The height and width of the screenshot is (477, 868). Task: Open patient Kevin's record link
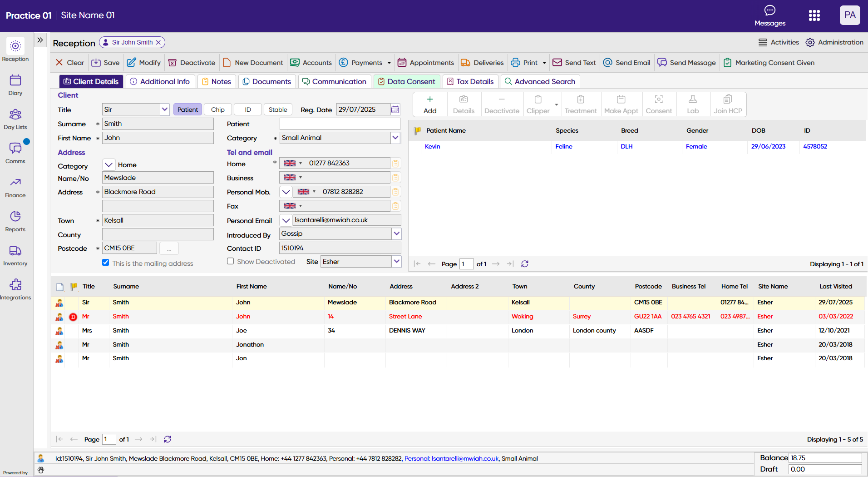coord(432,146)
